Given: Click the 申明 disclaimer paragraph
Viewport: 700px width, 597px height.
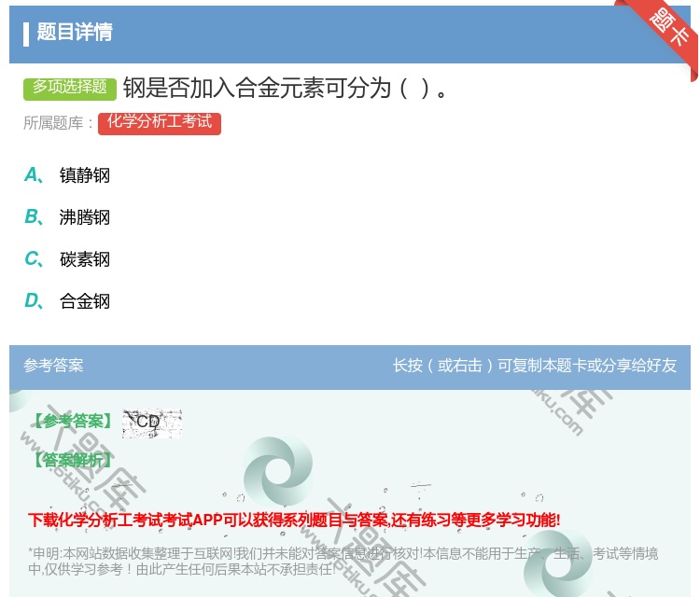Looking at the screenshot, I should coord(343,562).
